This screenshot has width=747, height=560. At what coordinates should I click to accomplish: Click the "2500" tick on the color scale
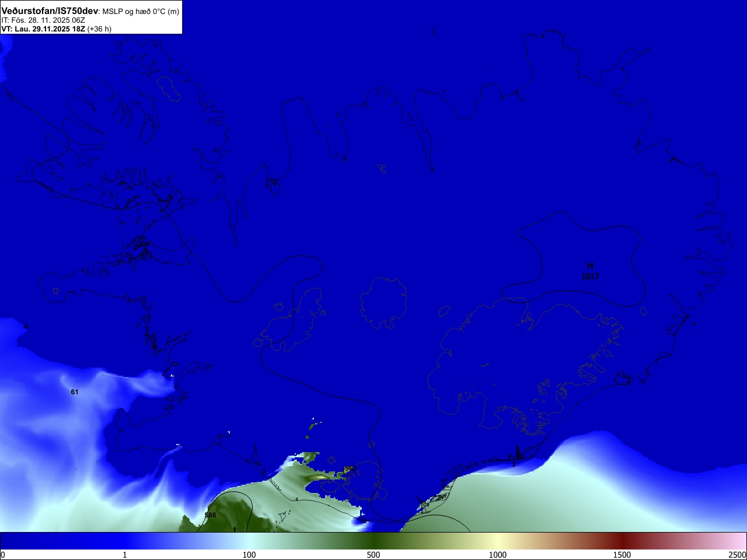point(738,555)
